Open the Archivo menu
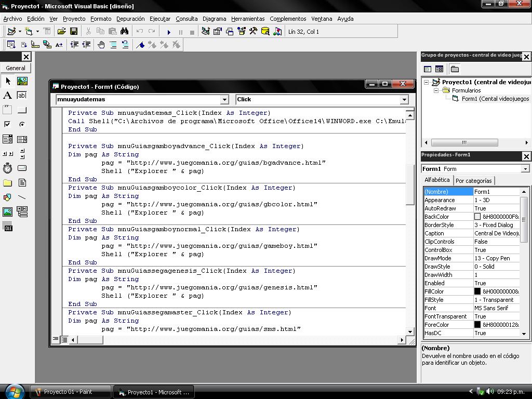This screenshot has width=532, height=399. coord(12,19)
